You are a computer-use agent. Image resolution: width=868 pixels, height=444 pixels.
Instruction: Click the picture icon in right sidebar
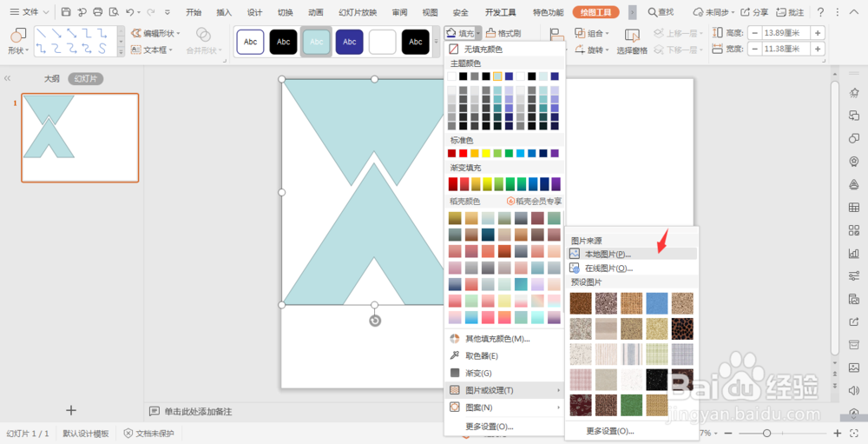853,368
